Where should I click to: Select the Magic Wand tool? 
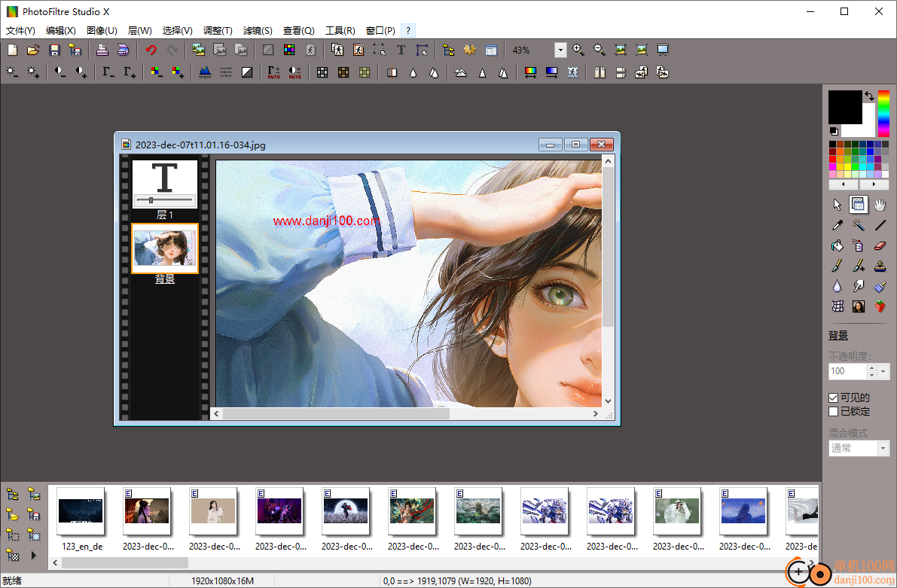coord(858,225)
